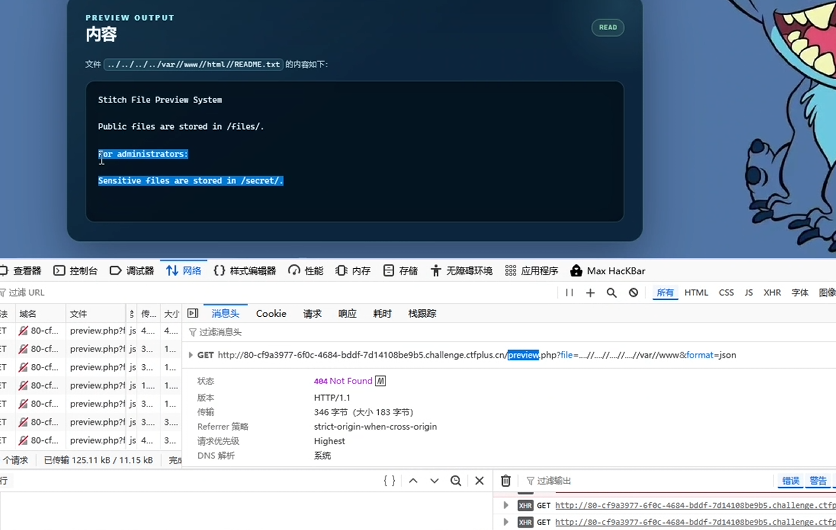Open the Application (应用程序) panel

click(531, 271)
